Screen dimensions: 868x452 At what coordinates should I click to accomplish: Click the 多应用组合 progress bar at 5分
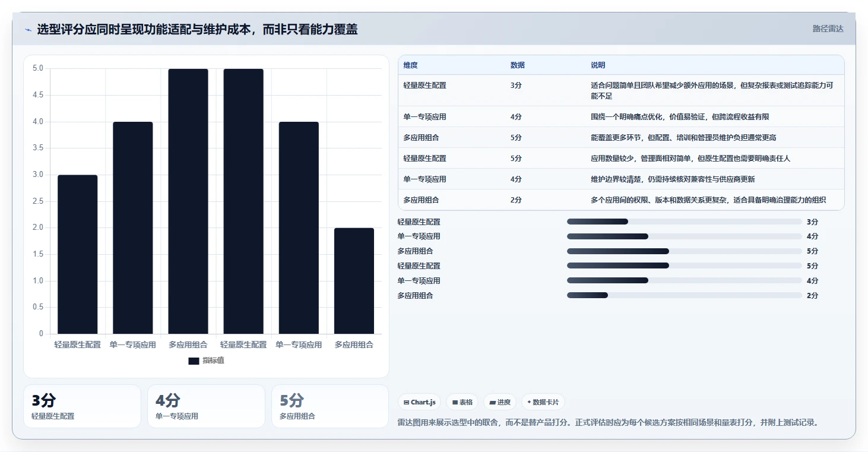684,251
